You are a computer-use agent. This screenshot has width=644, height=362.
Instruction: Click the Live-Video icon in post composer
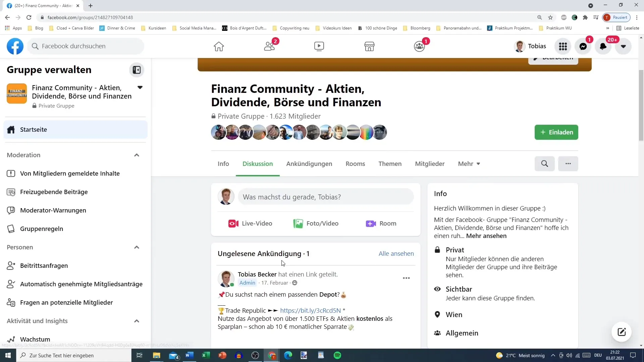point(233,223)
